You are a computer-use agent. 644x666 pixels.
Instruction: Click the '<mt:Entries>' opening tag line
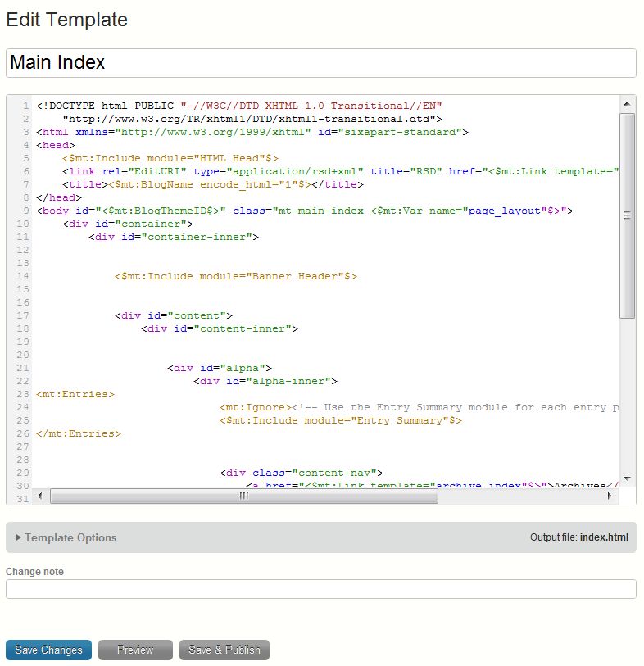tap(75, 395)
